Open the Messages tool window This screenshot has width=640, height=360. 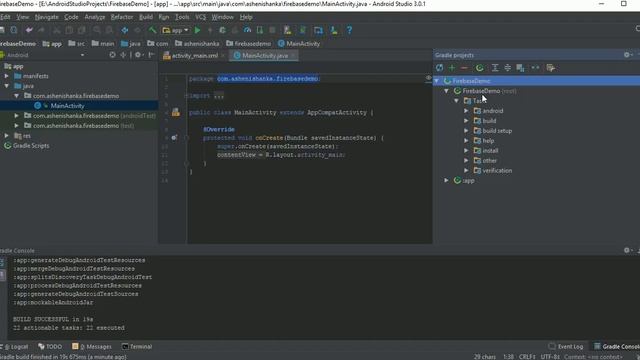coord(92,347)
